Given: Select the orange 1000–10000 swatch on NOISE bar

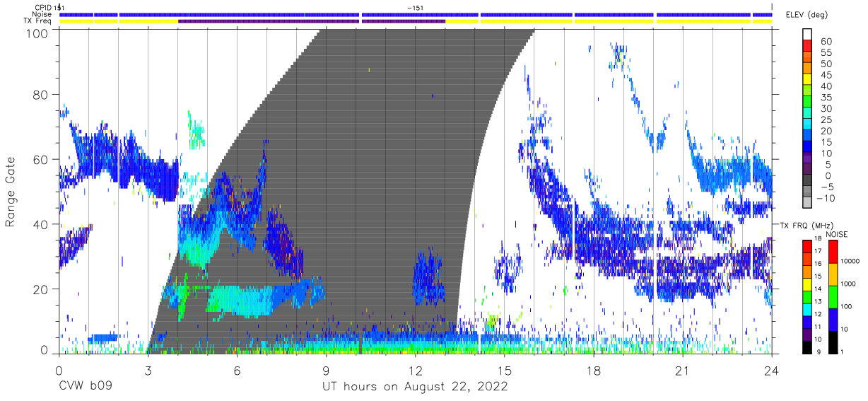Looking at the screenshot, I should (x=834, y=274).
